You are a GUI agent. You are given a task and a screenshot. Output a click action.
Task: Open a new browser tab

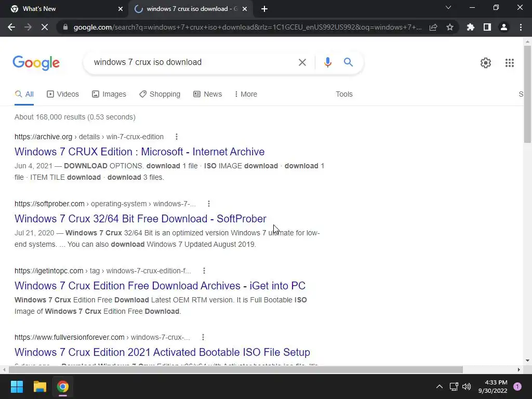pos(264,9)
